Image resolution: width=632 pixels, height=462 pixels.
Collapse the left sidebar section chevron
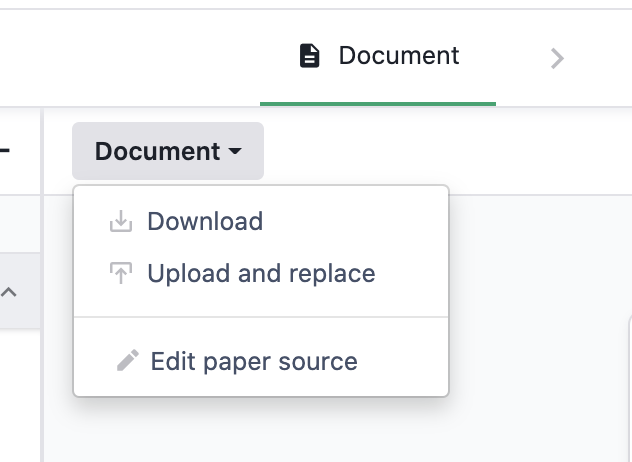pos(9,292)
